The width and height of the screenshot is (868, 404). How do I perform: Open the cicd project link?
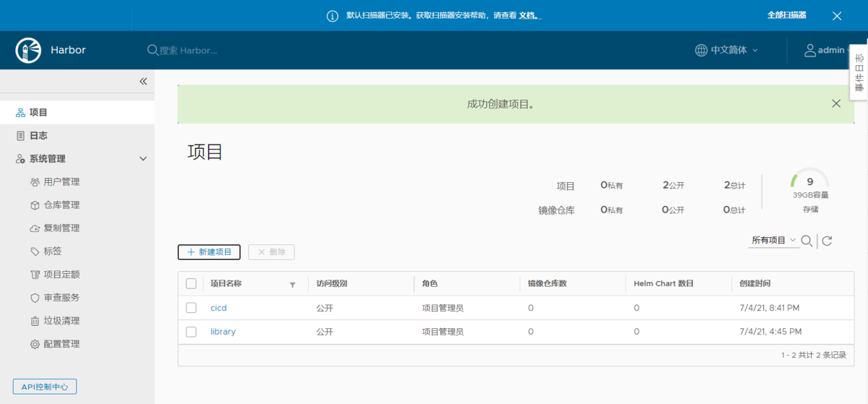click(x=218, y=308)
